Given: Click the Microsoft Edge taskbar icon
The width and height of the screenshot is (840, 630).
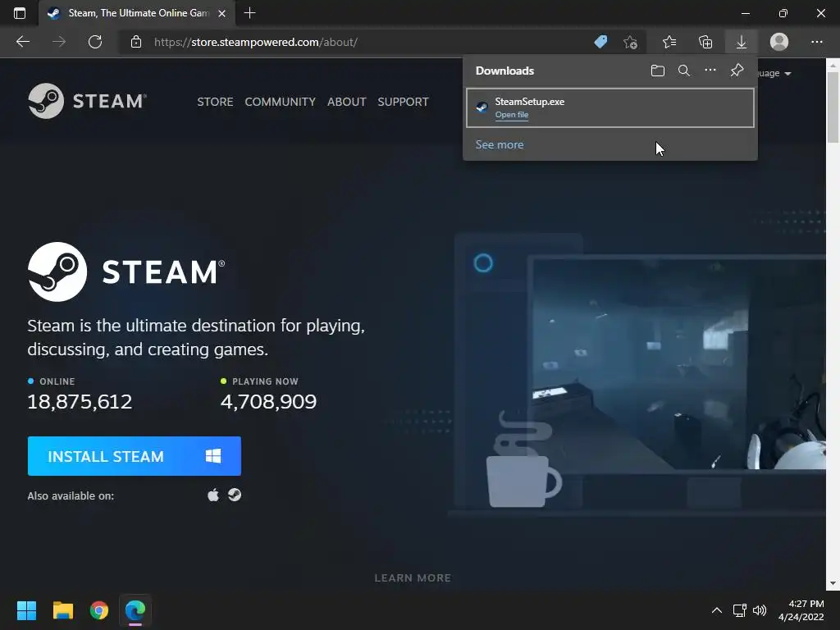Looking at the screenshot, I should [x=135, y=610].
